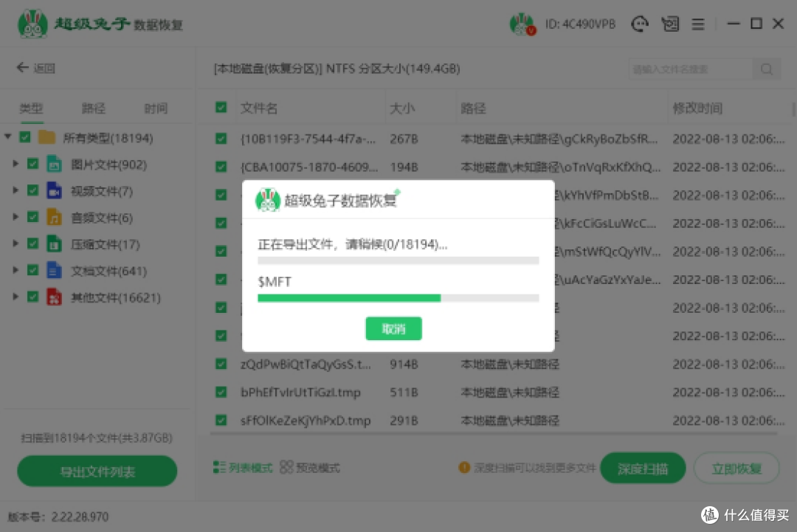Click the vertical scrollbar of the file list
797x532 pixels.
pyautogui.click(x=793, y=109)
